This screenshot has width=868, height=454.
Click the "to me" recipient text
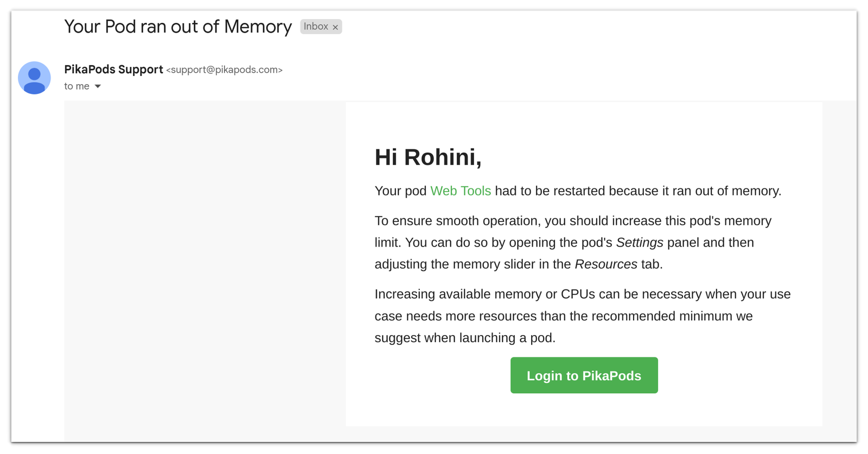tap(76, 86)
